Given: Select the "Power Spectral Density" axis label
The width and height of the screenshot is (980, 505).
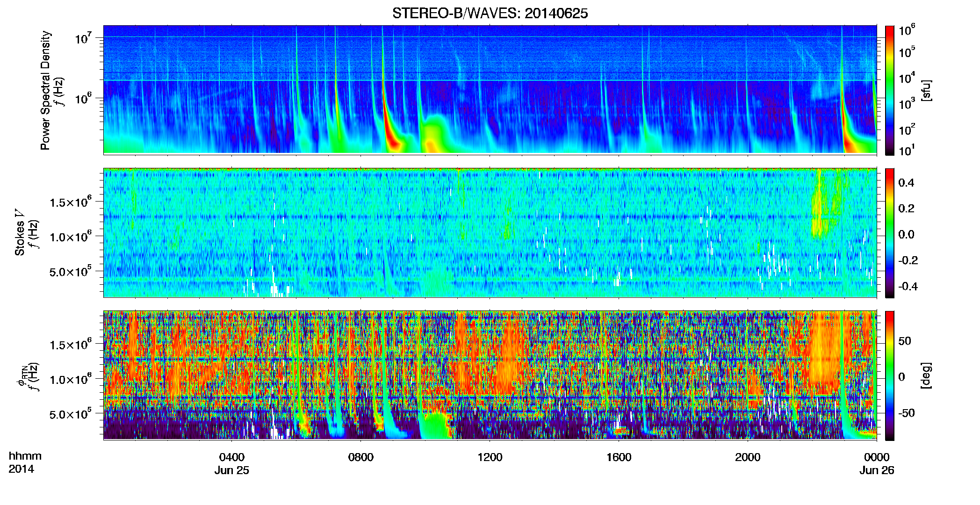Looking at the screenshot, I should tap(45, 90).
